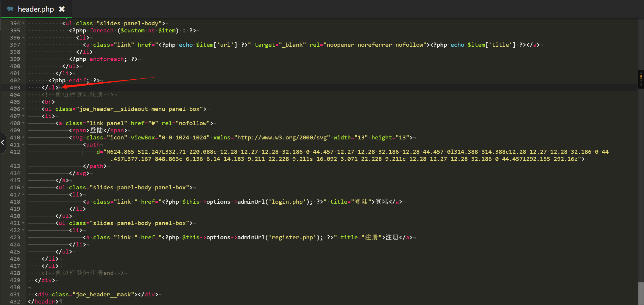Click the $custom variable on line 395
This screenshot has width=644, height=305.
pos(132,30)
